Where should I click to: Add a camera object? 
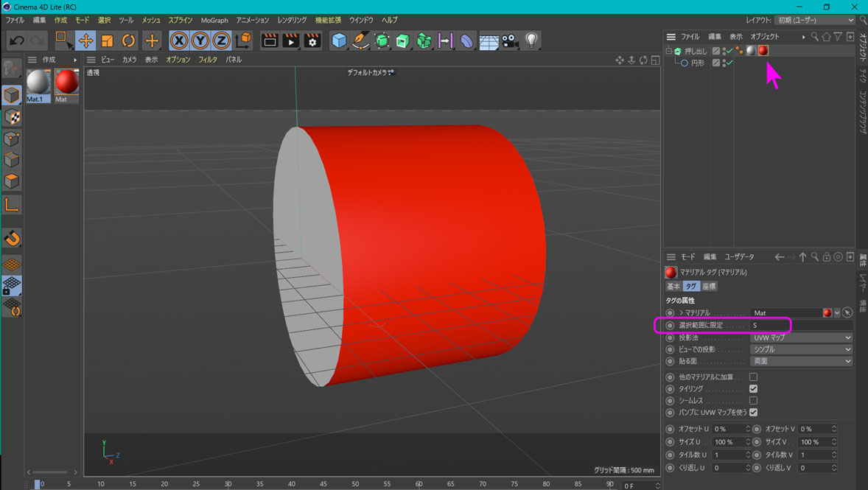tap(510, 41)
